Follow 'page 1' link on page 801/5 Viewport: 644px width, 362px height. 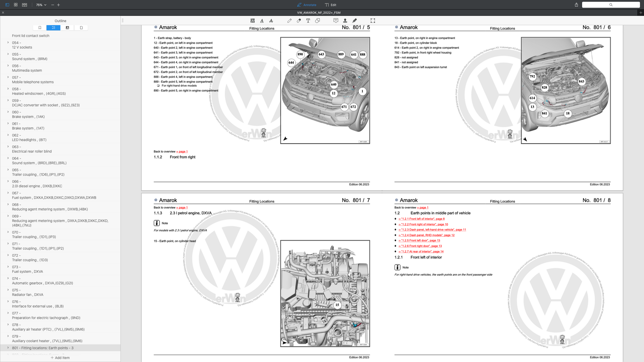click(x=182, y=151)
